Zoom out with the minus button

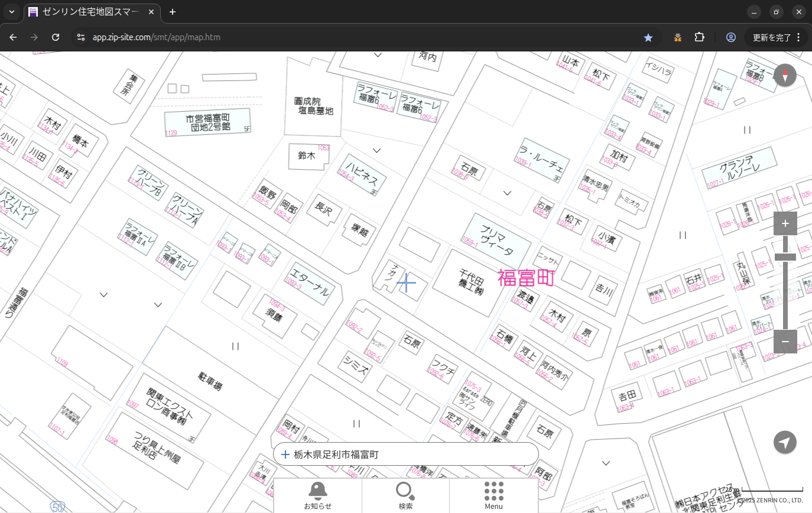coord(785,342)
